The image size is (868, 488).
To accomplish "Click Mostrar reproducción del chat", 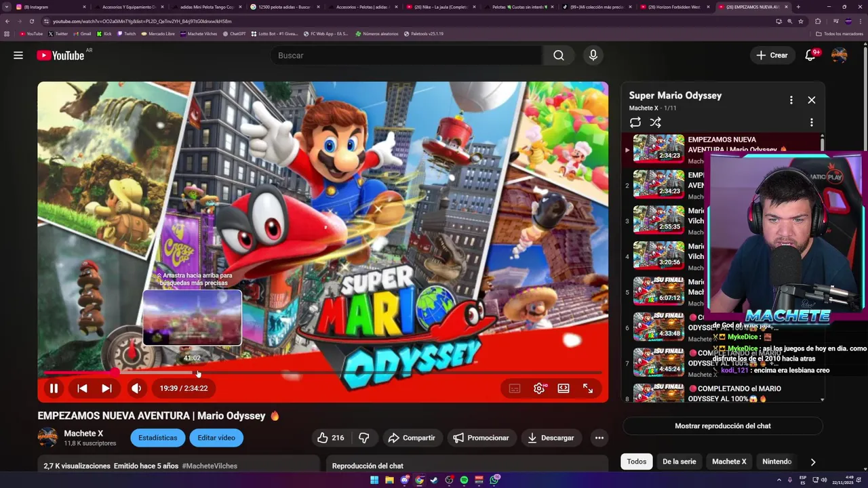I will point(723,426).
